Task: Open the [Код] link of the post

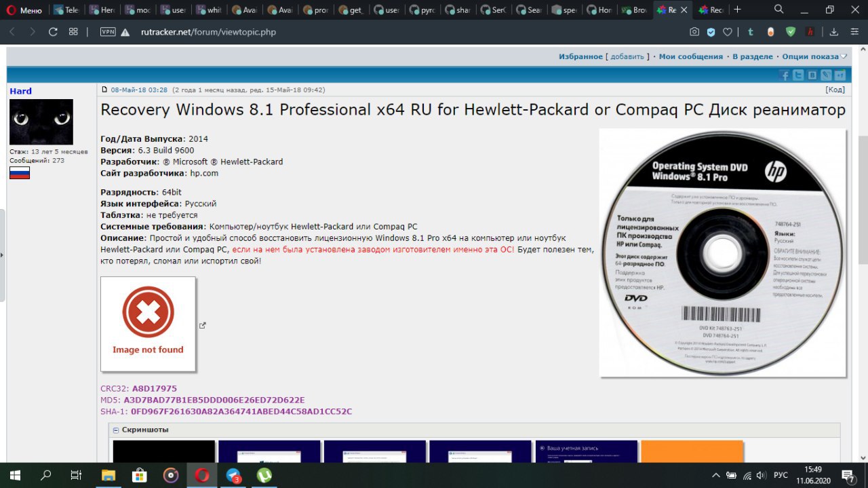Action: (835, 90)
